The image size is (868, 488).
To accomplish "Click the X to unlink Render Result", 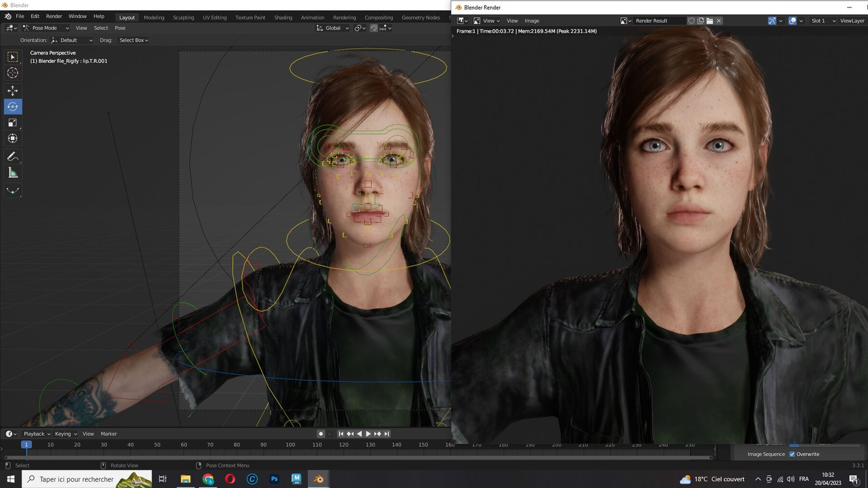I will tap(719, 21).
